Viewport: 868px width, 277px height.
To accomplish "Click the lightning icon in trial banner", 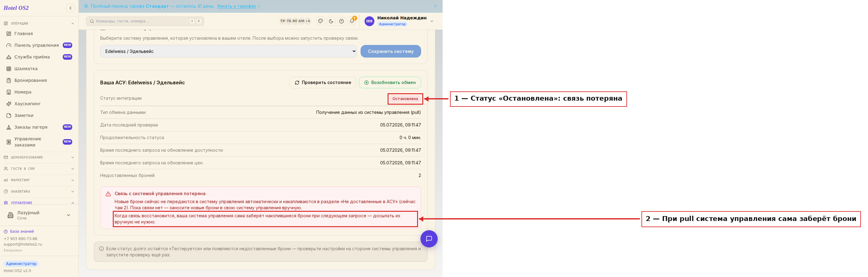I will [86, 6].
